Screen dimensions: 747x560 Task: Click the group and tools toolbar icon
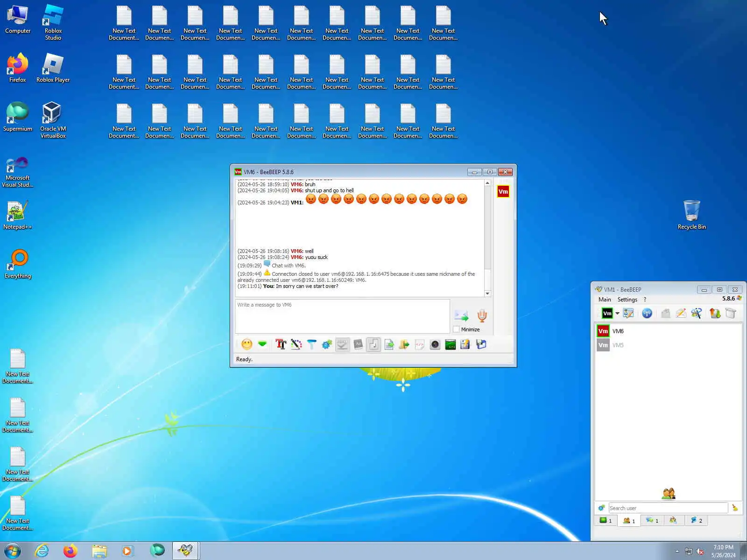pyautogui.click(x=696, y=313)
